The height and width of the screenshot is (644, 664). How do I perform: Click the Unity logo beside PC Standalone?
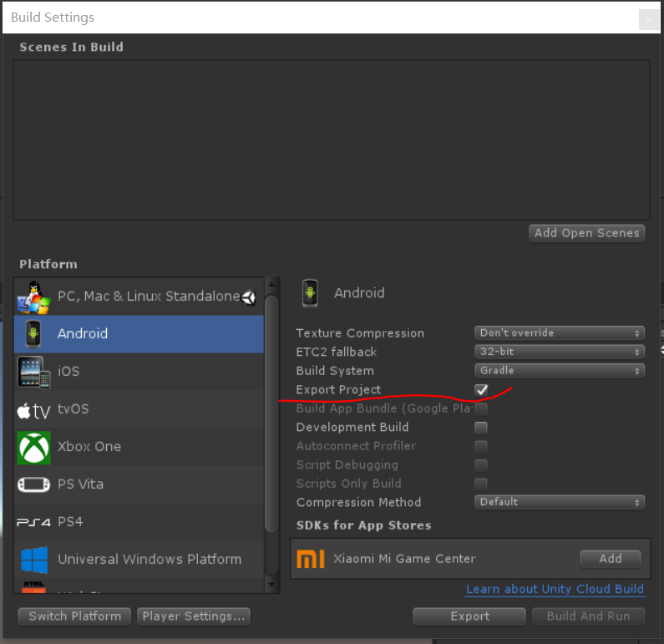pos(249,297)
